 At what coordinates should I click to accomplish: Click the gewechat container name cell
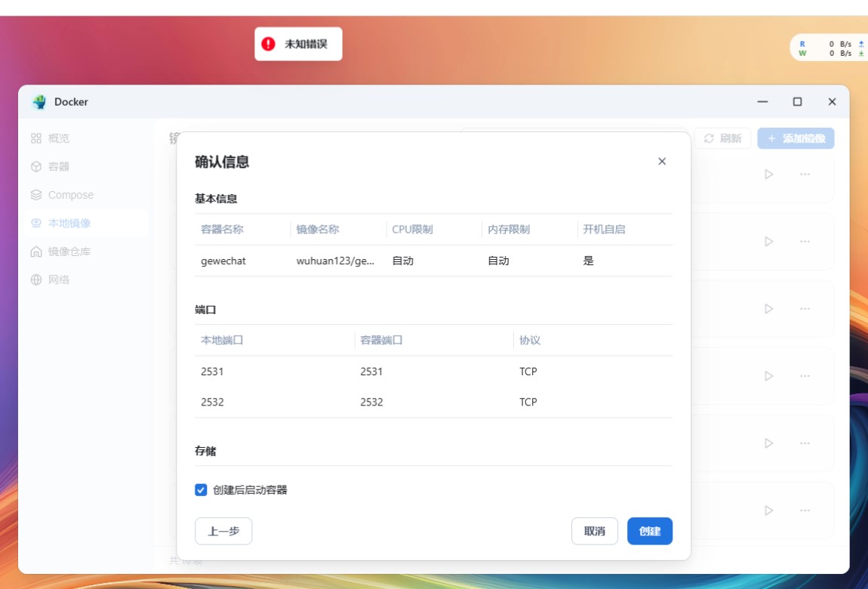[223, 261]
